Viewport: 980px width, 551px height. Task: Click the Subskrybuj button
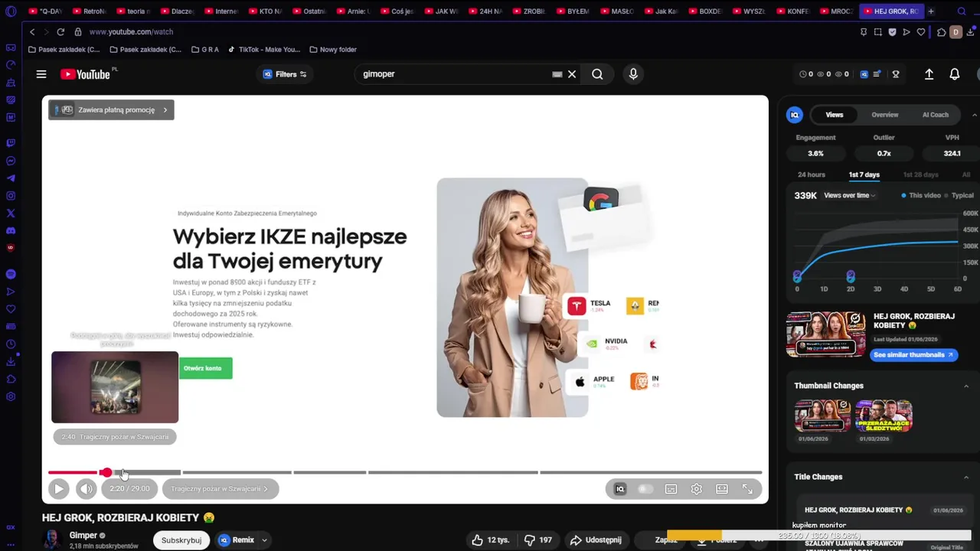pos(181,540)
